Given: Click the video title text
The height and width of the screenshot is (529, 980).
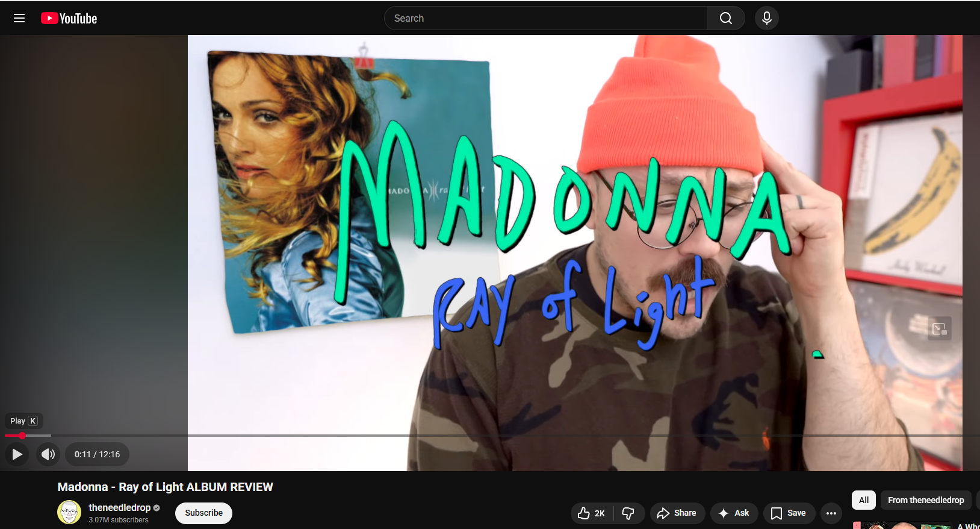Looking at the screenshot, I should coord(166,487).
